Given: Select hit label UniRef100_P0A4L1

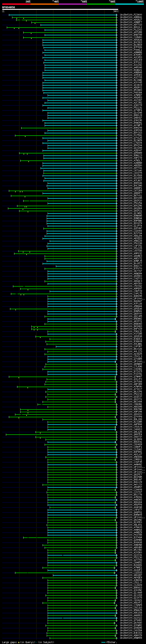Looking at the screenshot, I should [x=131, y=50].
